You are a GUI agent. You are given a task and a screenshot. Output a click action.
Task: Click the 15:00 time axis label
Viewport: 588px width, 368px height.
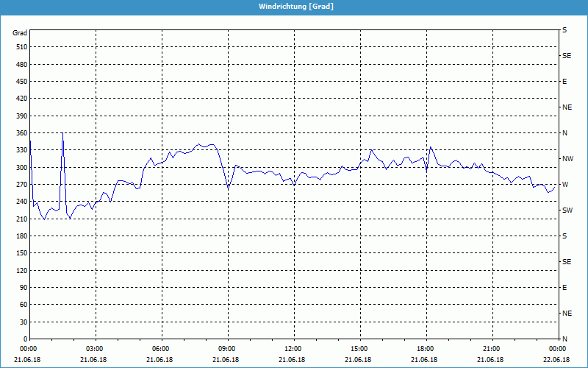click(x=359, y=349)
